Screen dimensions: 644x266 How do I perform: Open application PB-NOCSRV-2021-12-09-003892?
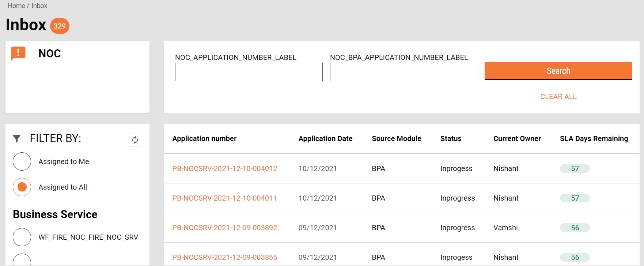pos(224,228)
